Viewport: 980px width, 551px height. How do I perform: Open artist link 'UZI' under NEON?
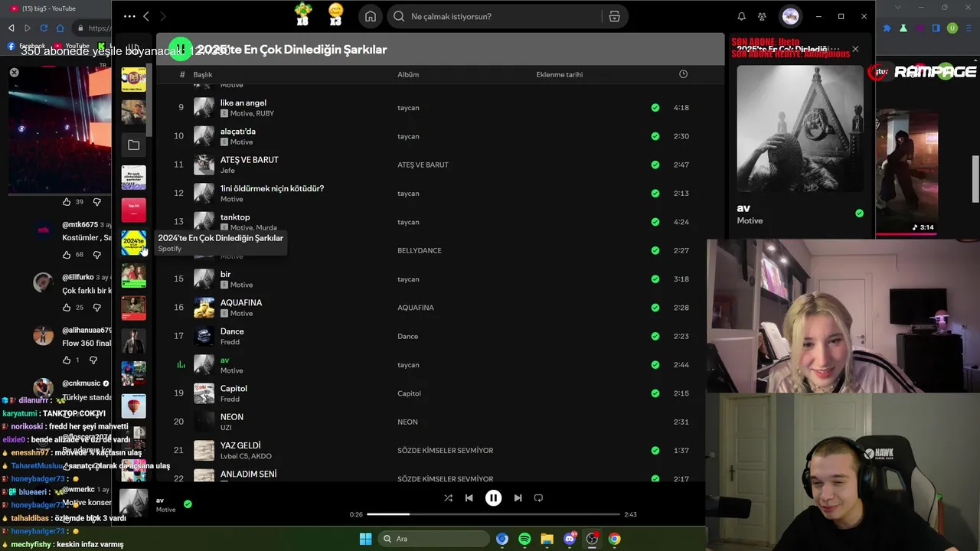(226, 428)
